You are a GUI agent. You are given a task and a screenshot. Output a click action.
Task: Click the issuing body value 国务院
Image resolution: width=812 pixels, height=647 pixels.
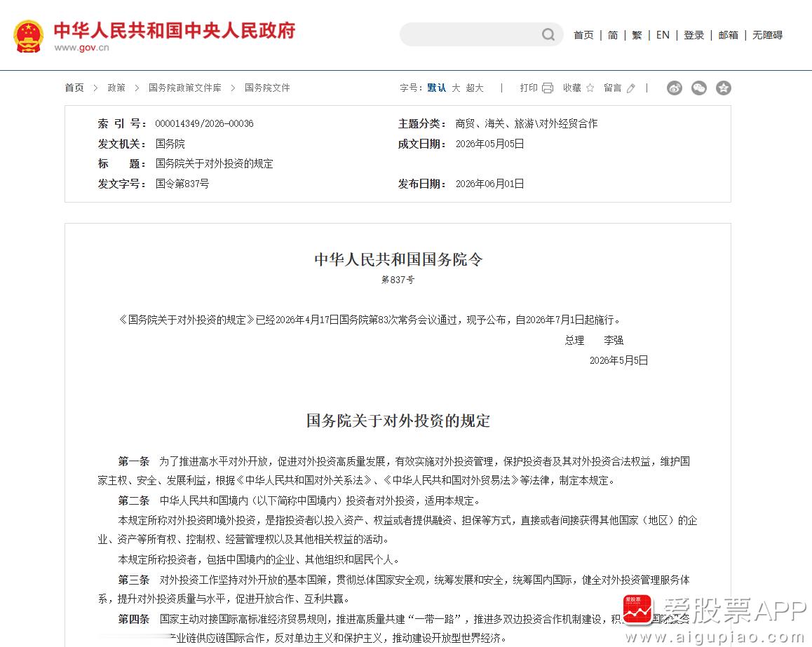click(170, 144)
